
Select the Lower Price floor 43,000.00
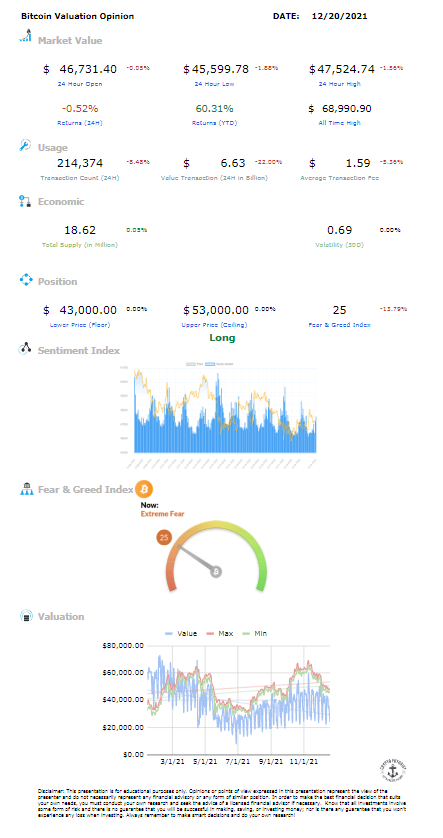tap(88, 310)
